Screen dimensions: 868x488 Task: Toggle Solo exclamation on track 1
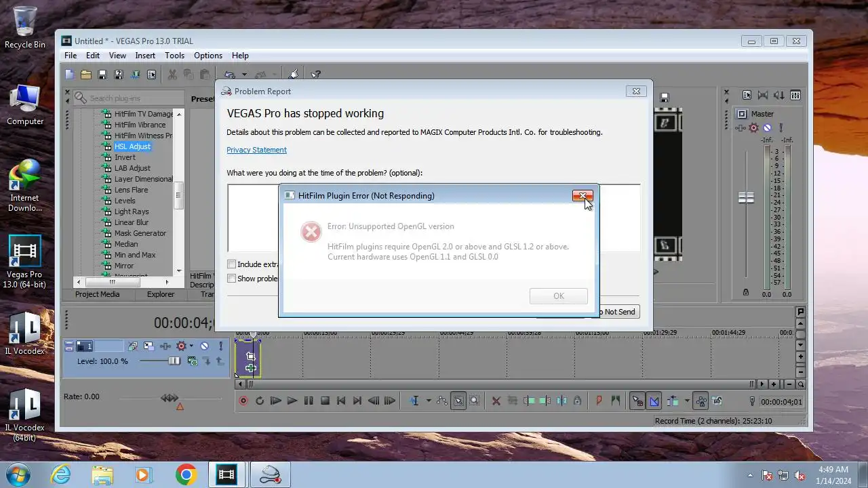(x=220, y=346)
